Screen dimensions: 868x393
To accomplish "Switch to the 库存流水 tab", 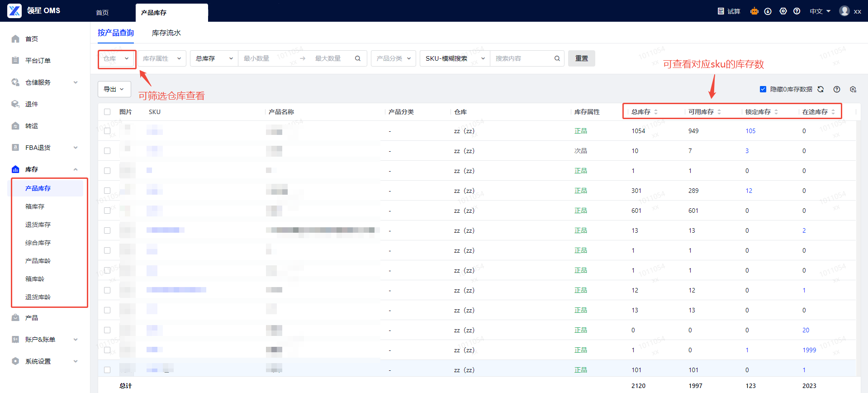I will coord(166,33).
